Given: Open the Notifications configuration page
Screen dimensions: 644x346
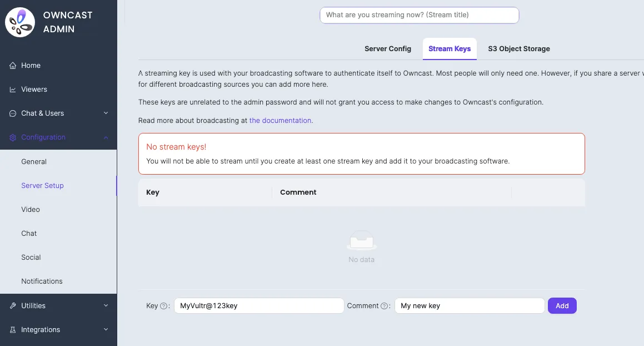Looking at the screenshot, I should [58, 281].
